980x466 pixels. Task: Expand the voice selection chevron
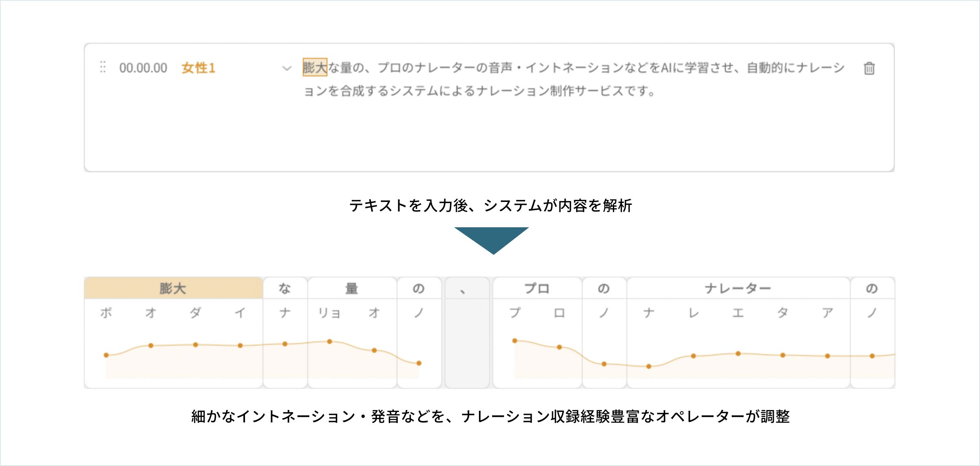coord(287,68)
